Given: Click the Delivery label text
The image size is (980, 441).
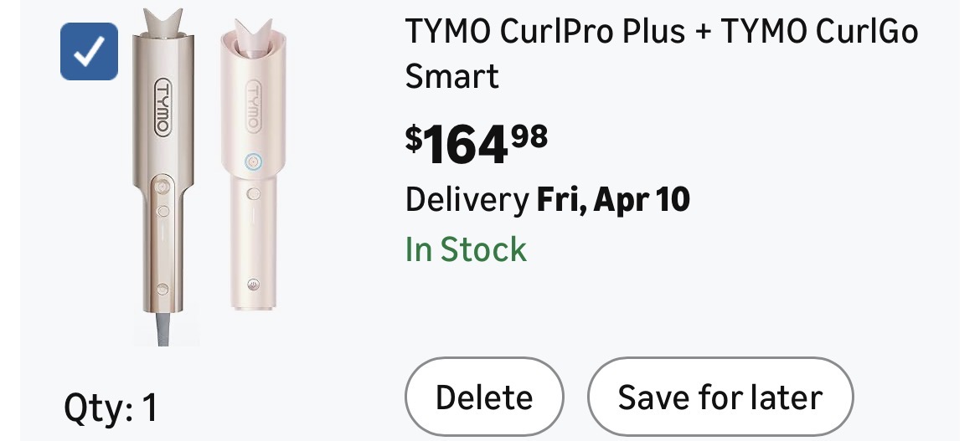Looking at the screenshot, I should coord(466,201).
